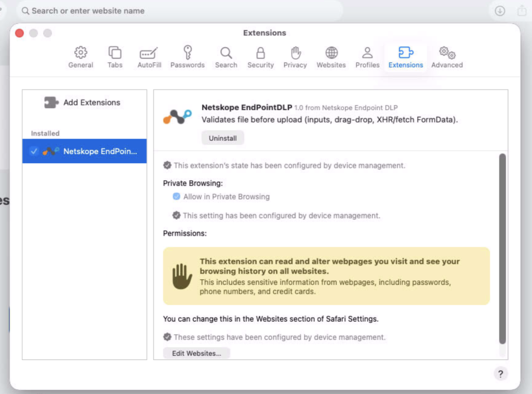Click the magnifier in the address bar

click(x=25, y=11)
